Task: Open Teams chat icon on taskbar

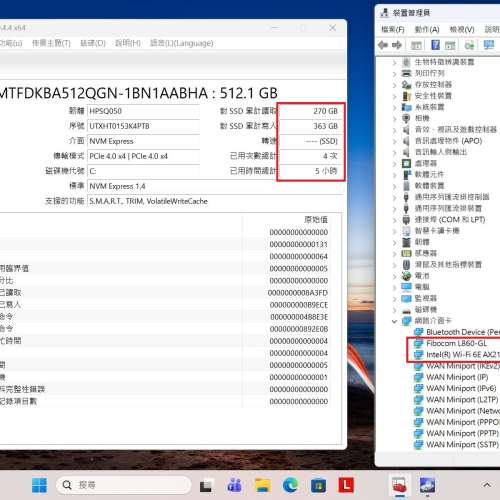Action: [234, 485]
